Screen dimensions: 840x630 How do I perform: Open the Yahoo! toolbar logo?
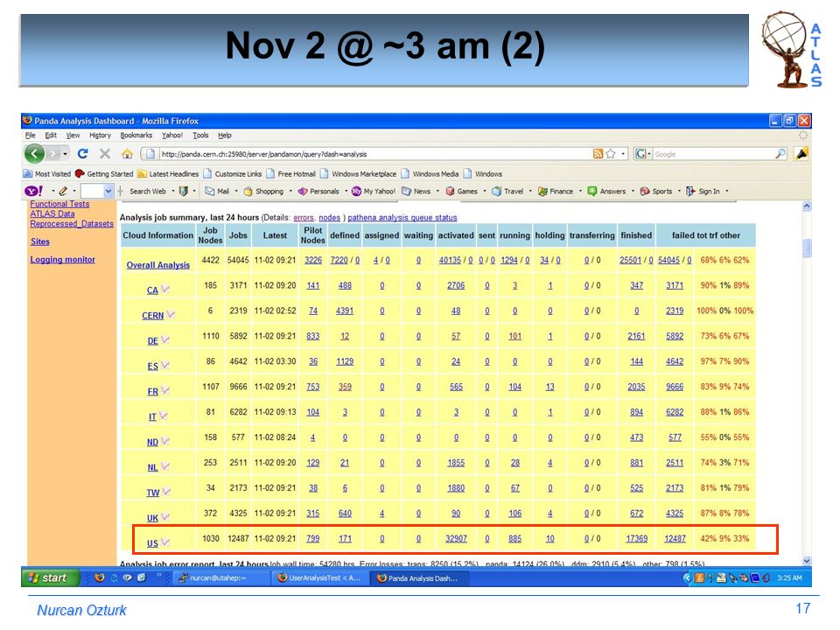click(x=34, y=191)
